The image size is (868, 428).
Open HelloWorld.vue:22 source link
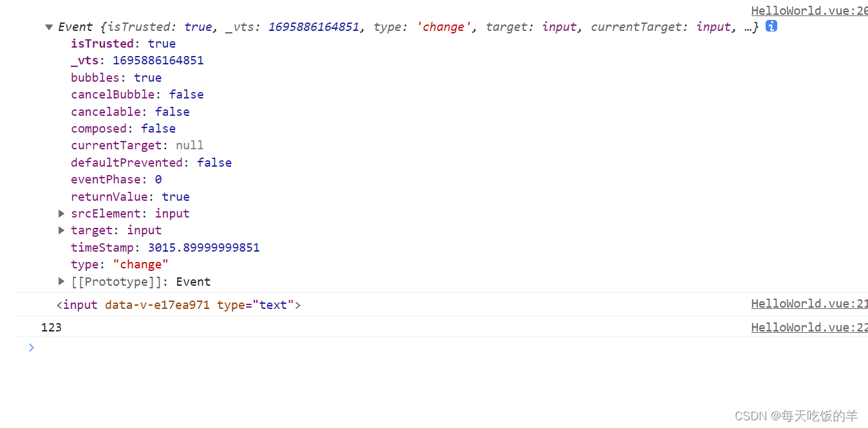pos(809,327)
